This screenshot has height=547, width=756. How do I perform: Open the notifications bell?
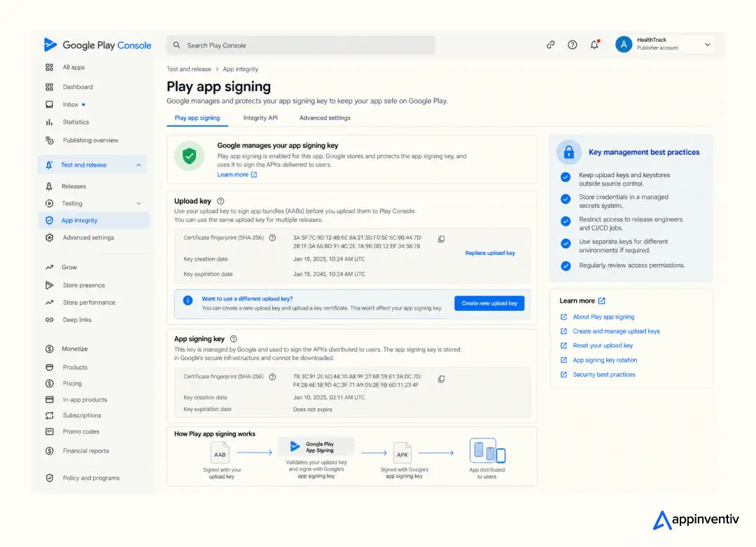tap(594, 45)
